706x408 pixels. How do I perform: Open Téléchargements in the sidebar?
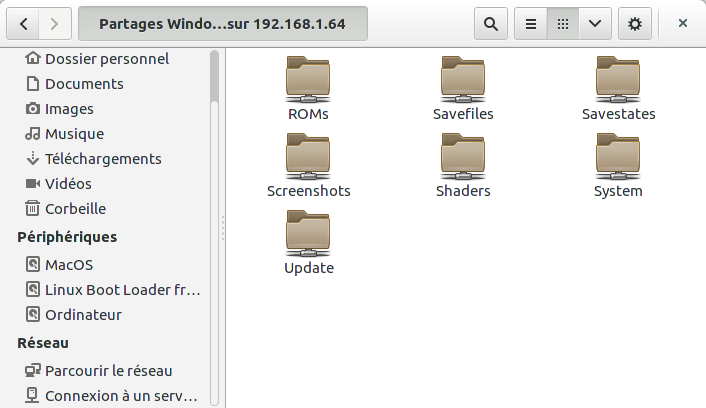tap(102, 159)
